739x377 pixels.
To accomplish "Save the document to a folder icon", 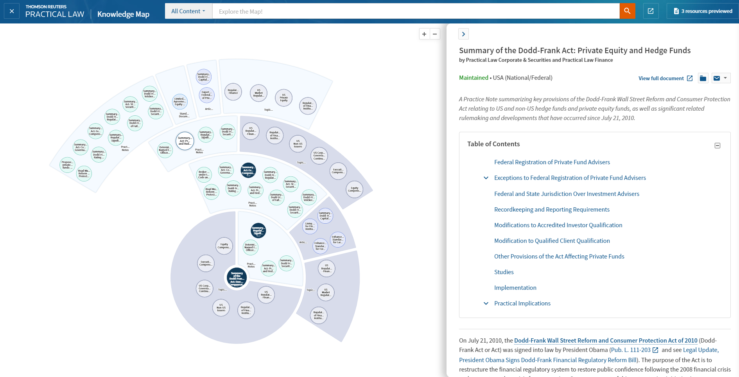I will coord(703,78).
